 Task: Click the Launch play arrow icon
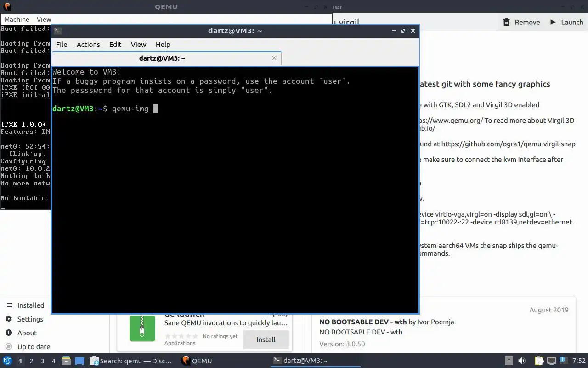pyautogui.click(x=553, y=22)
